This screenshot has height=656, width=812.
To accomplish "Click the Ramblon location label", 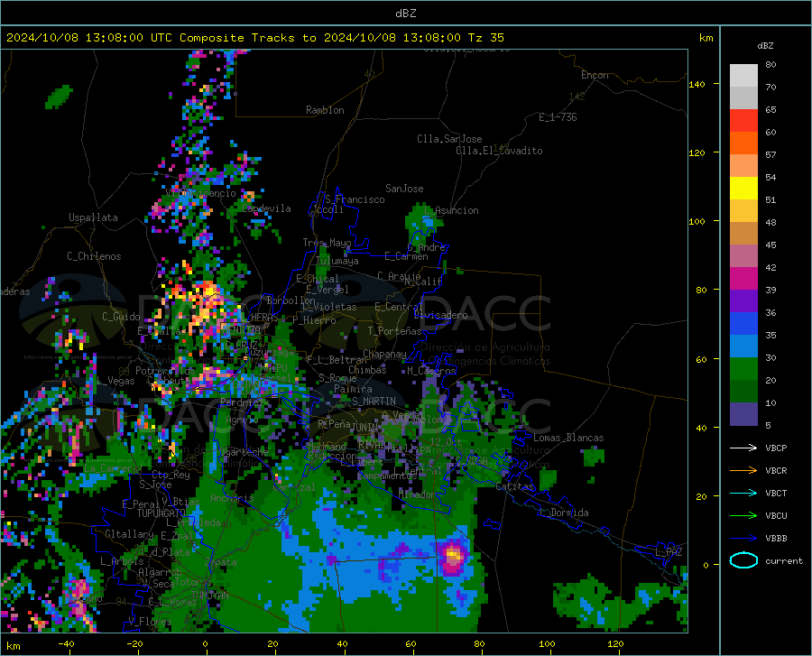I will pyautogui.click(x=325, y=110).
